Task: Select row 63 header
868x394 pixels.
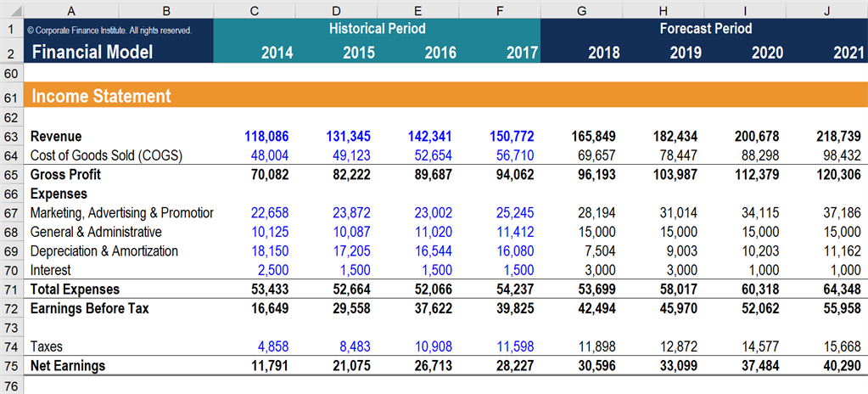Action: (12, 136)
